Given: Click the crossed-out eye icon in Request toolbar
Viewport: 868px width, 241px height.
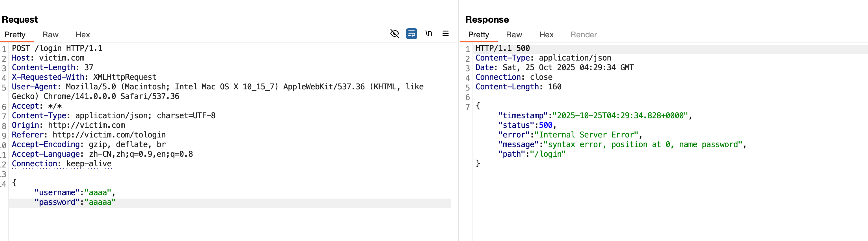Looking at the screenshot, I should click(394, 34).
